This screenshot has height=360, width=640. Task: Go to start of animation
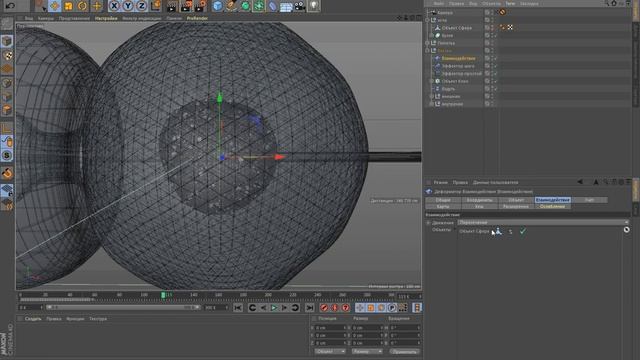point(238,307)
